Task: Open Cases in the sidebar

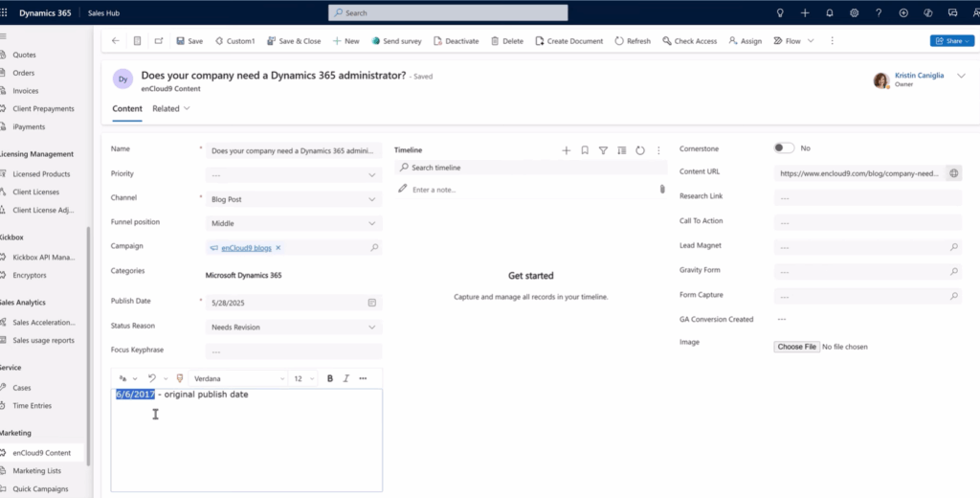Action: click(22, 388)
